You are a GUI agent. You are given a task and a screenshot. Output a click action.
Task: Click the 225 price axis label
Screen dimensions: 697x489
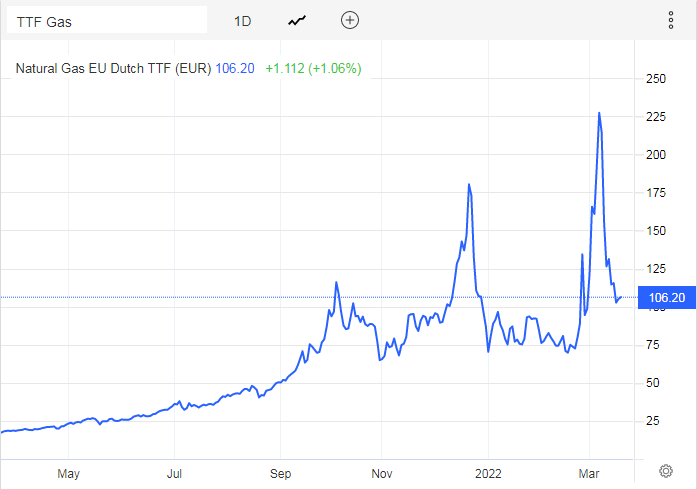tap(656, 117)
